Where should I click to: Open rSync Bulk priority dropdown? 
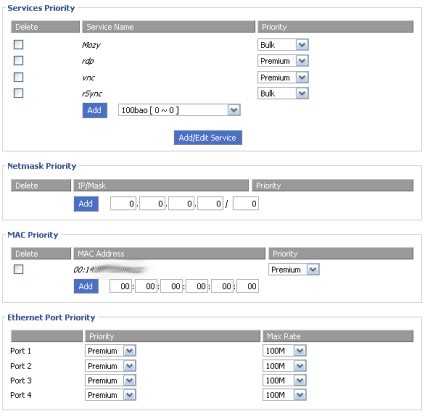tap(283, 93)
